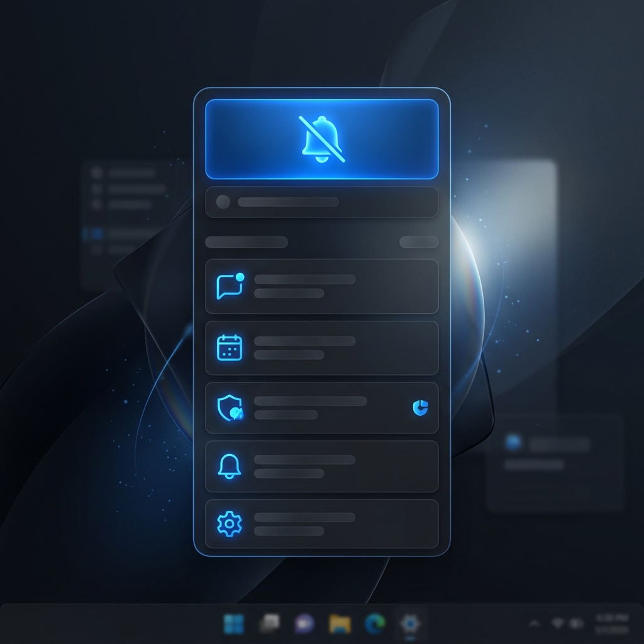Click the small shield badge on the security card
Screen dimensions: 644x644
pos(420,408)
